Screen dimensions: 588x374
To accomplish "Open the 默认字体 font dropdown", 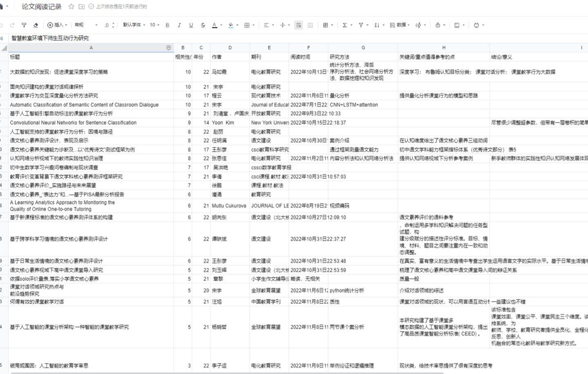I will (135, 25).
